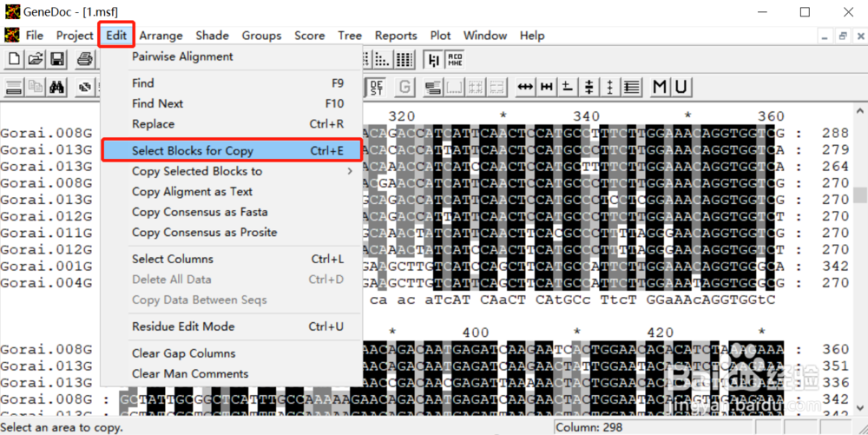Choose Replace in the Edit menu
This screenshot has width=868, height=435.
pos(232,124)
